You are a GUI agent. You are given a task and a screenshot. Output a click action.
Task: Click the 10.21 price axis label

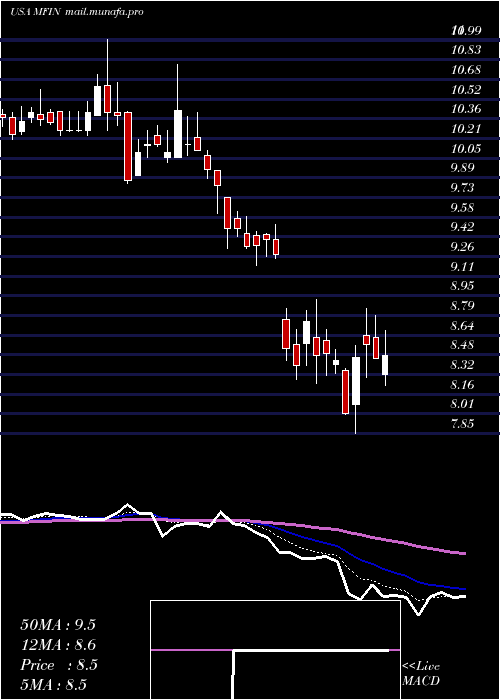(x=466, y=129)
